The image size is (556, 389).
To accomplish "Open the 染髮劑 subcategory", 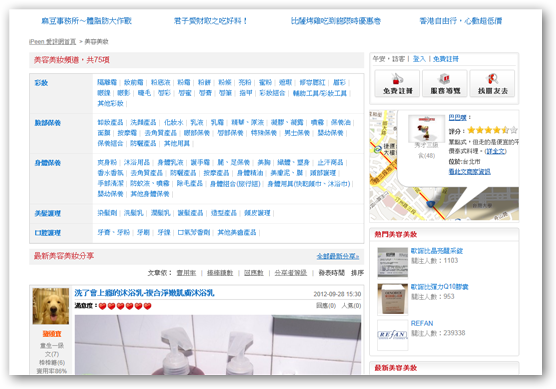I will tap(107, 213).
